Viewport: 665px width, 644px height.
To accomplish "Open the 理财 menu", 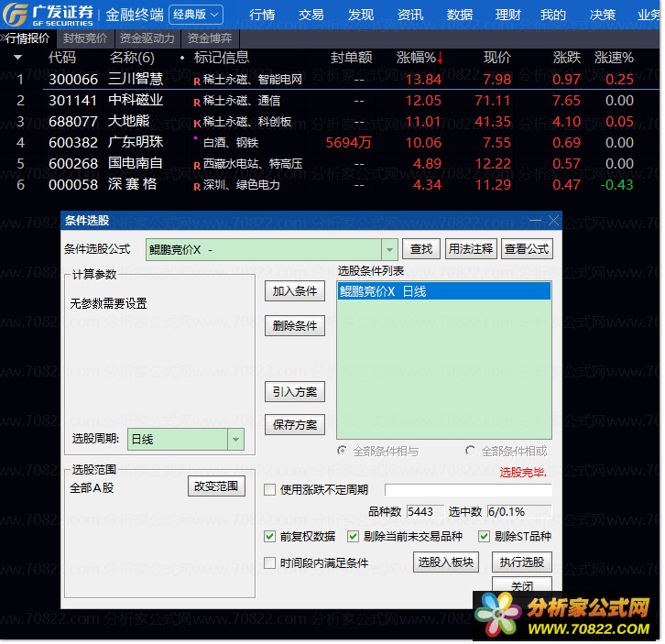I will coord(508,15).
